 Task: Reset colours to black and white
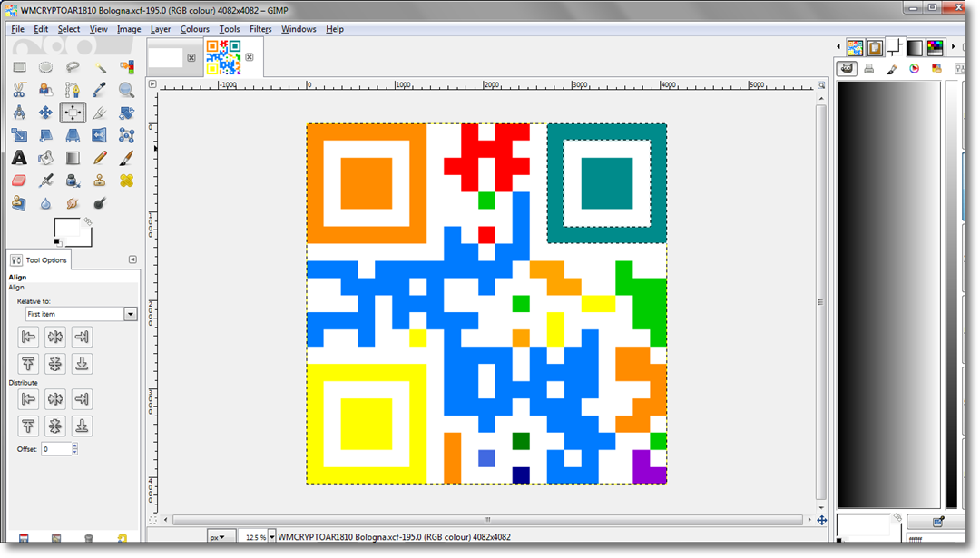pyautogui.click(x=57, y=242)
